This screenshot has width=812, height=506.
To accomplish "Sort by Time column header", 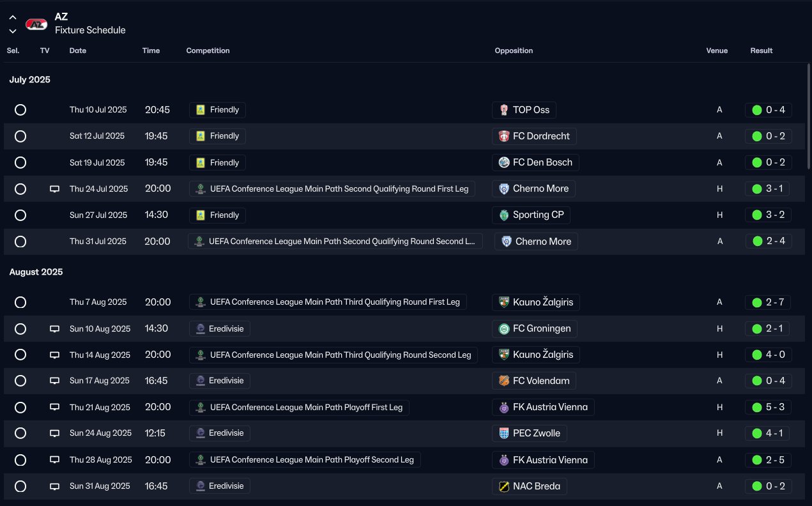I will (x=151, y=50).
